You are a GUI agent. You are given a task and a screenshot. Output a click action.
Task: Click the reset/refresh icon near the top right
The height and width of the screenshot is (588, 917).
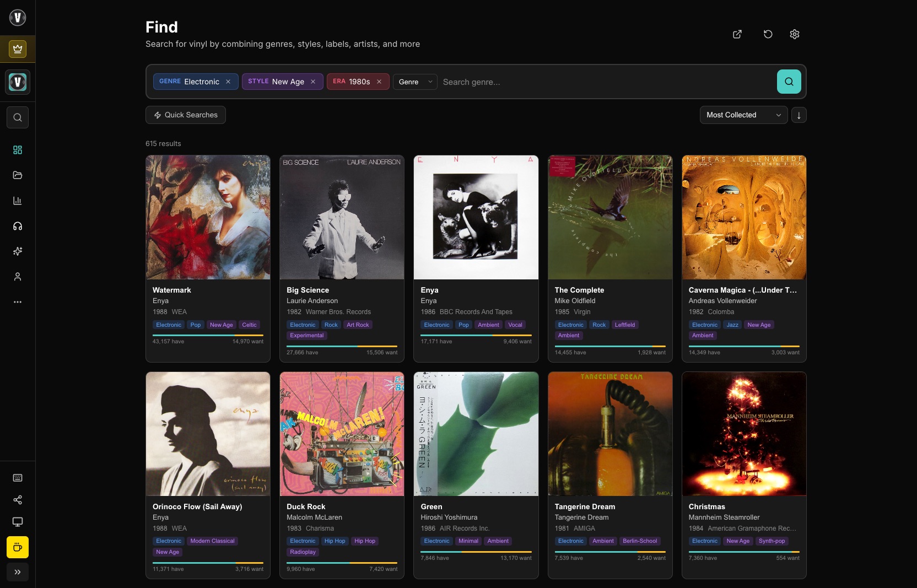(x=768, y=34)
